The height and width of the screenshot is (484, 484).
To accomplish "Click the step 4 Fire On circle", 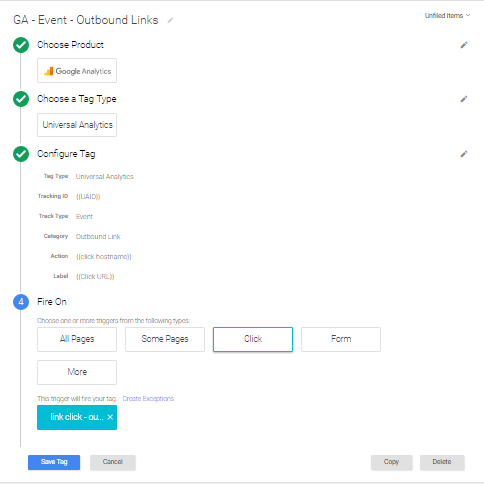I will coord(21,302).
